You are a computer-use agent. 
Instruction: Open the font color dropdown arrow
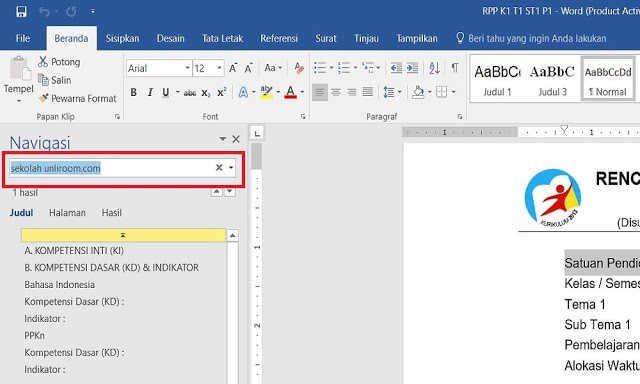(x=302, y=92)
